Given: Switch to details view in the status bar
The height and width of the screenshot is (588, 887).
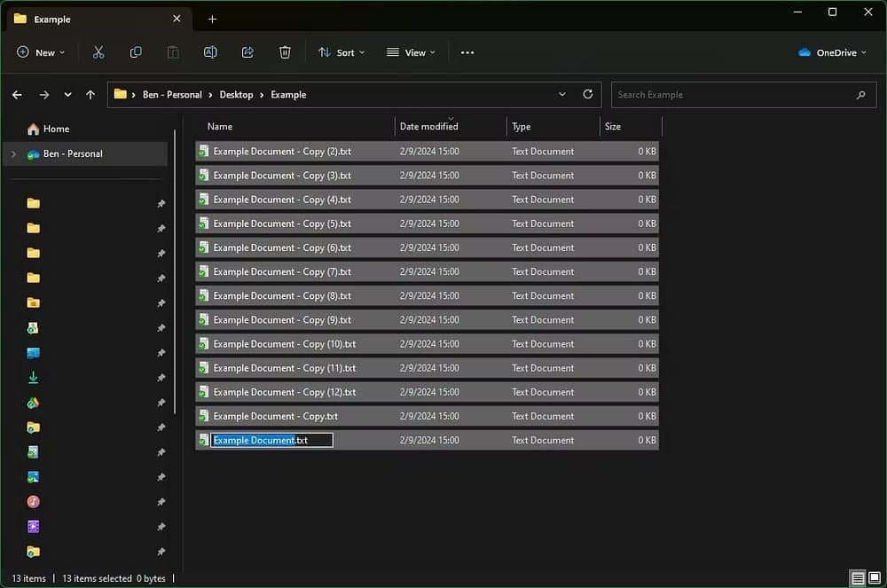Looking at the screenshot, I should click(x=860, y=577).
